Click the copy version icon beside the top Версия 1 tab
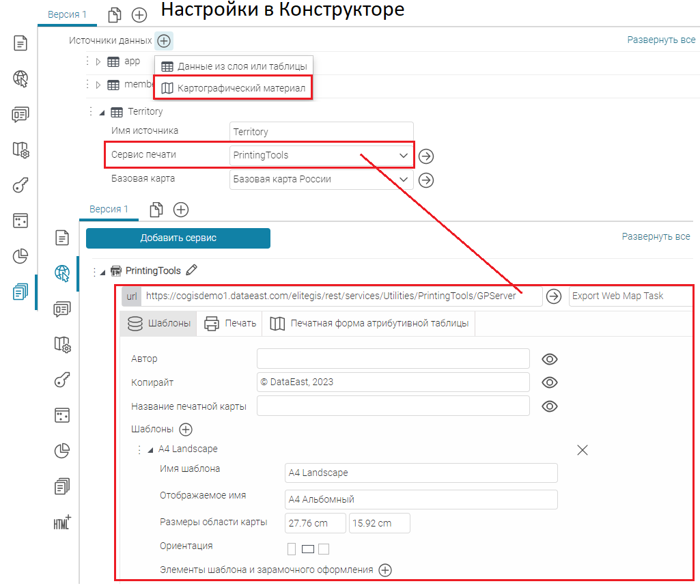This screenshot has width=700, height=588. (114, 14)
